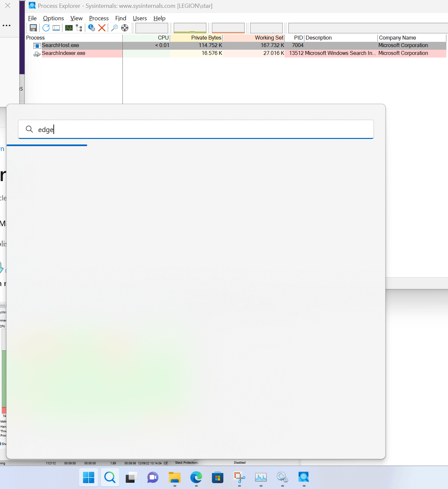Click the < 0.01 CPU value
The width and height of the screenshot is (448, 489).
162,45
